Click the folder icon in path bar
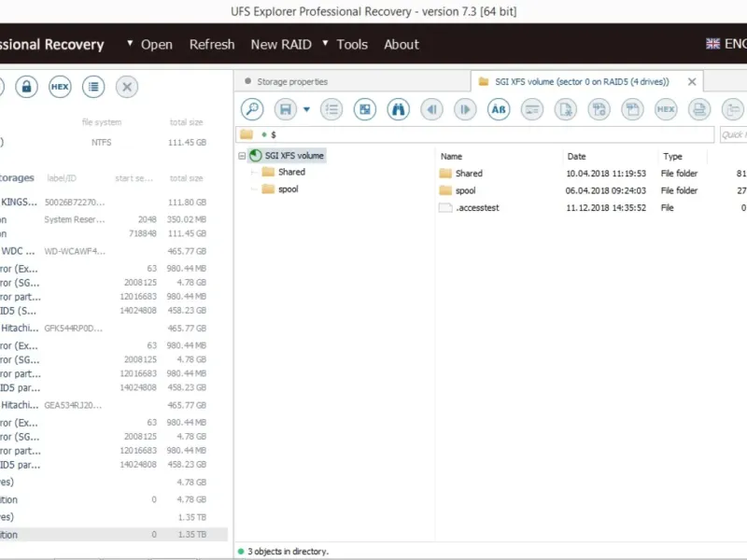 pos(247,134)
